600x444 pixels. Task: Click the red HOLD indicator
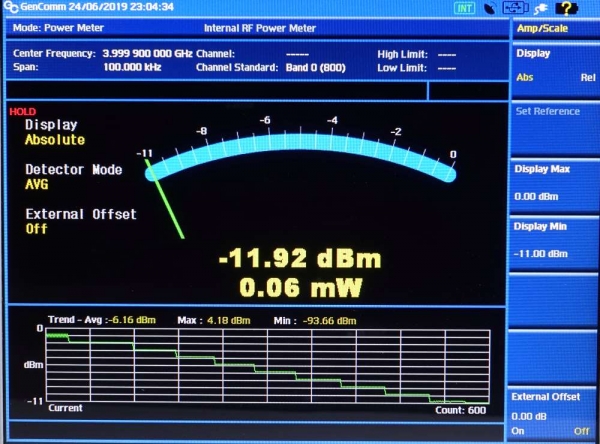pyautogui.click(x=22, y=112)
